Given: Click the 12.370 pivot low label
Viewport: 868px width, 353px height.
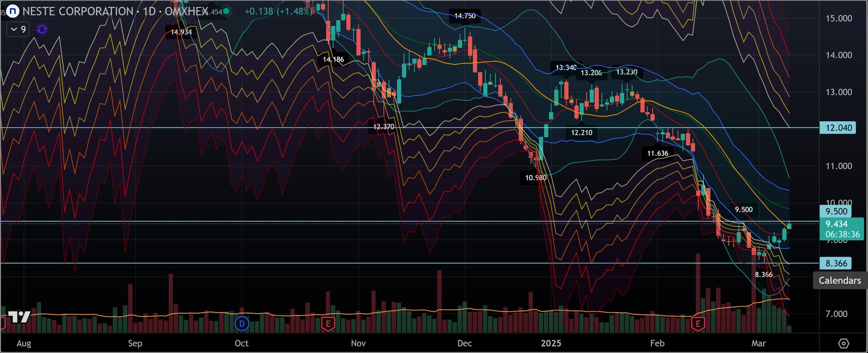Looking at the screenshot, I should [383, 127].
